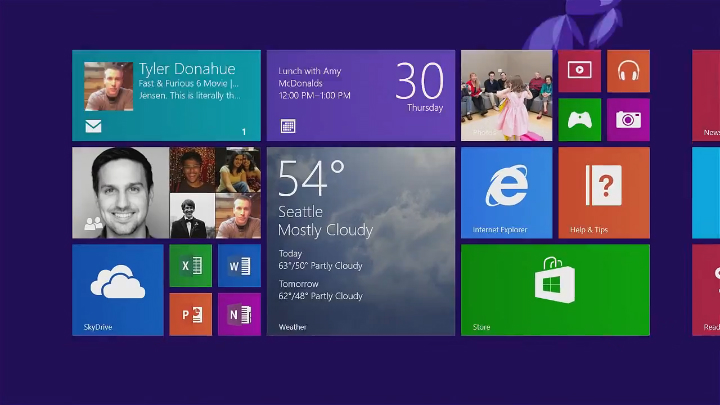Click the 'Tyler Donahue' sender name

[x=187, y=69]
